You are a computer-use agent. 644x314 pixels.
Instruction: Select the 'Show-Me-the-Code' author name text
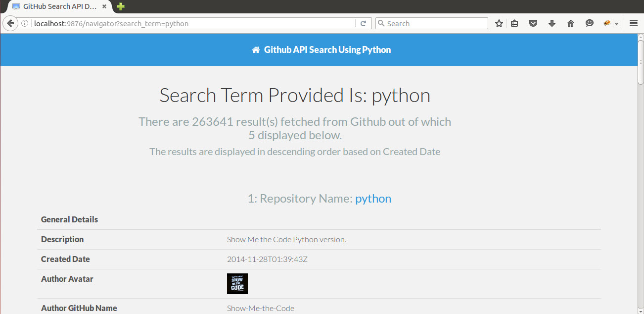coord(261,308)
